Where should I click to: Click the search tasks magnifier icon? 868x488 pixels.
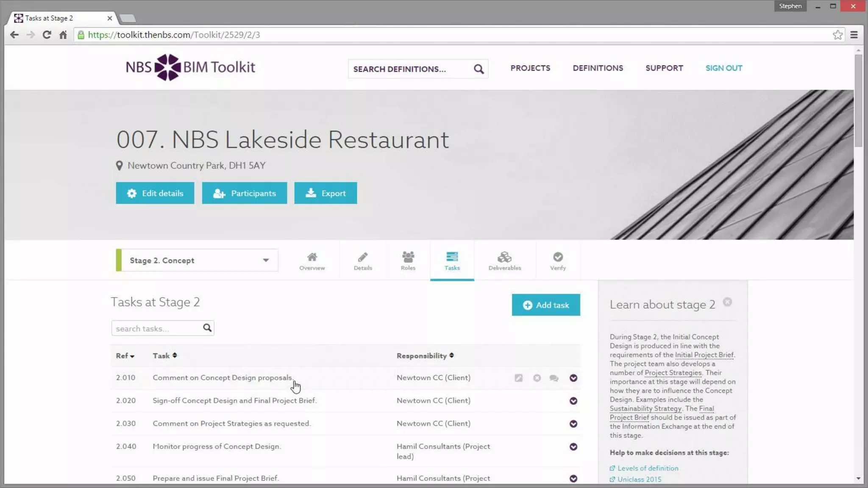pos(207,328)
